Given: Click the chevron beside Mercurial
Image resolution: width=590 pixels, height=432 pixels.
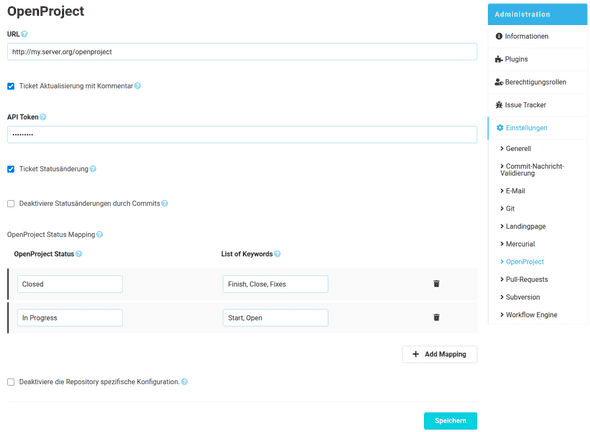Looking at the screenshot, I should (502, 244).
